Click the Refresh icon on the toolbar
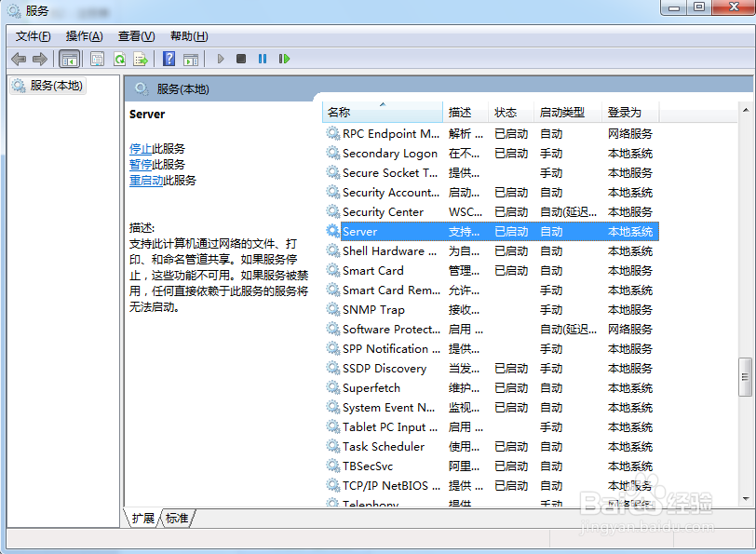This screenshot has width=756, height=554. pyautogui.click(x=121, y=59)
